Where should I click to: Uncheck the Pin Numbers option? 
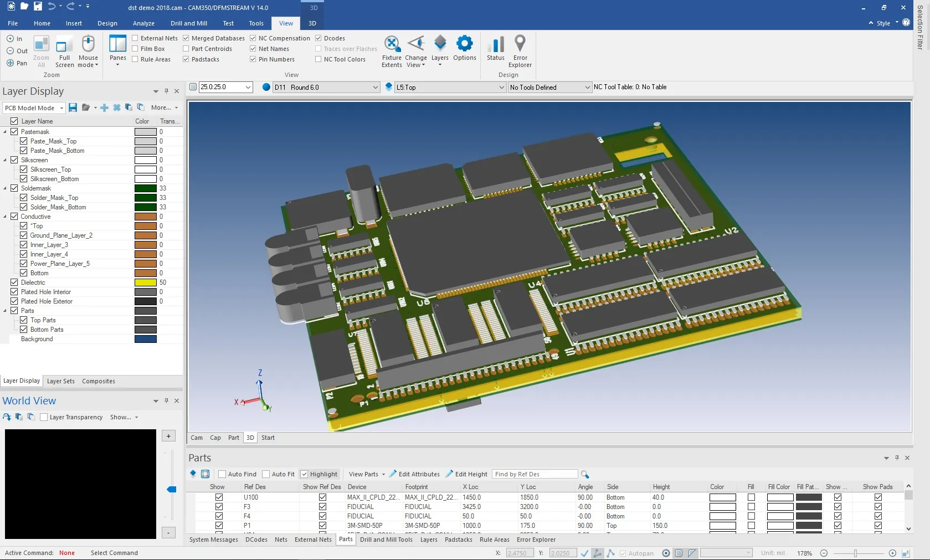point(253,59)
